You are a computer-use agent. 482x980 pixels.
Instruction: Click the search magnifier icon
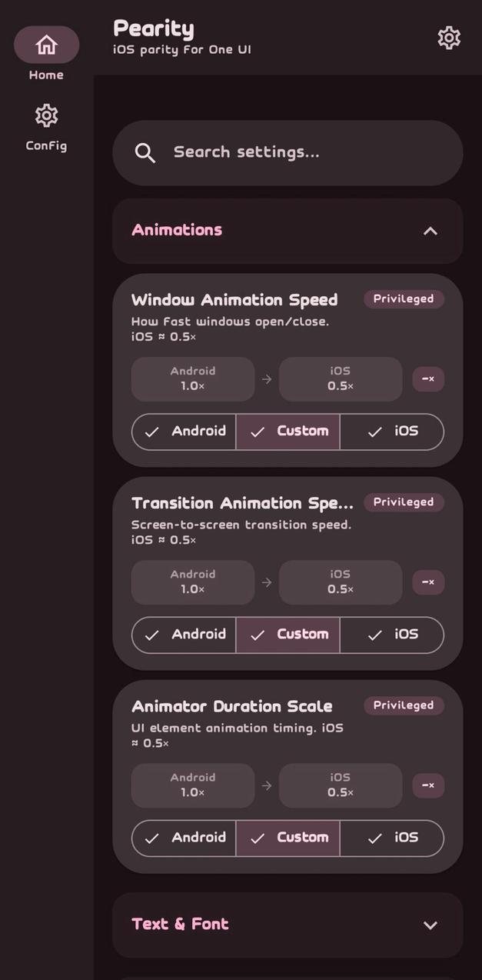(145, 152)
